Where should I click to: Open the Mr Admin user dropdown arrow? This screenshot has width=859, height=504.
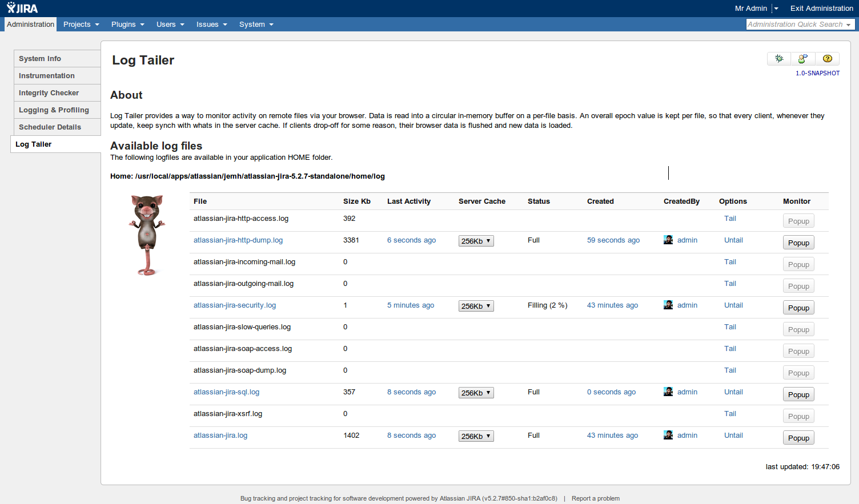tap(776, 9)
